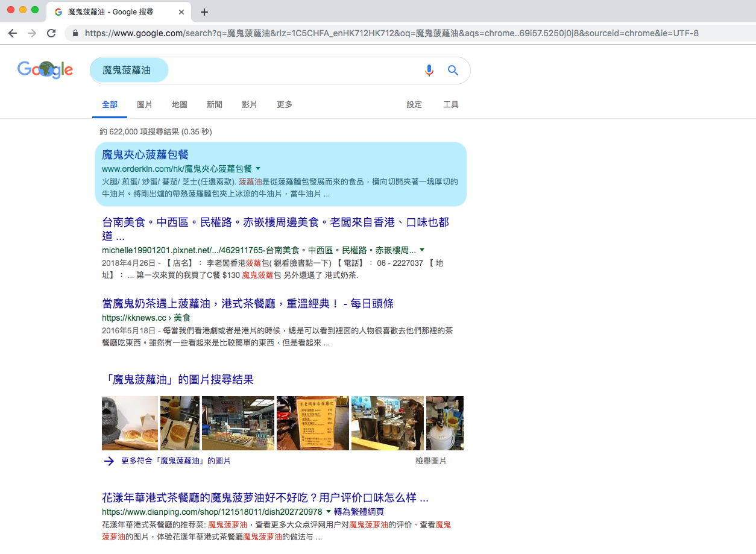Open the 台南美食 中西區 result title
This screenshot has width=756, height=554.
tap(276, 229)
